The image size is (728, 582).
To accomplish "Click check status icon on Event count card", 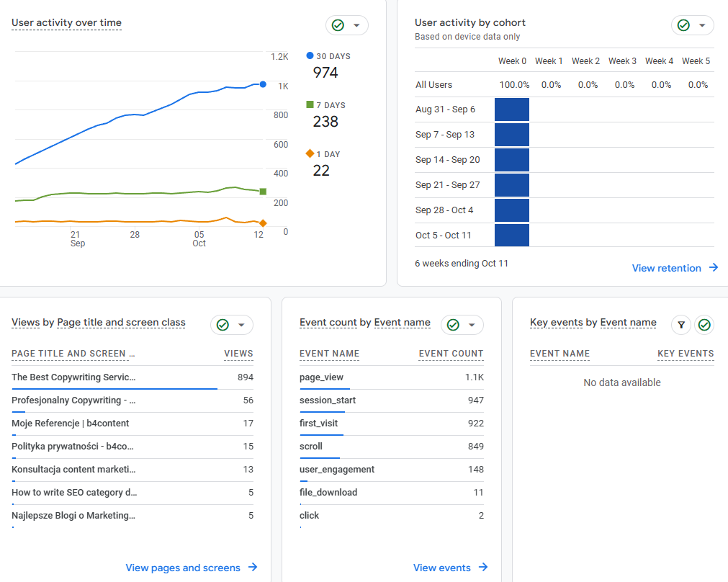I will 453,325.
